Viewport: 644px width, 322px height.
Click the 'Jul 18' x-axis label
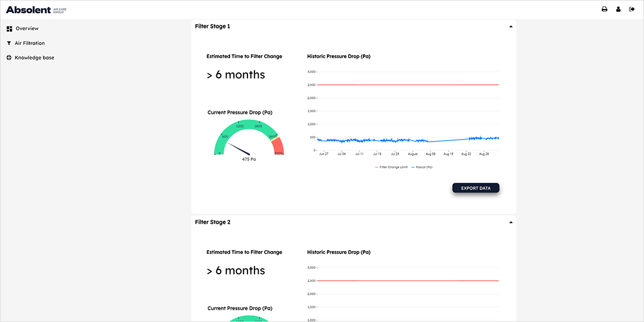point(377,154)
